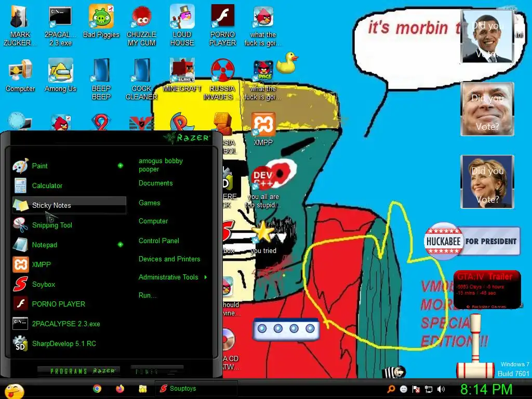Launch Soybox from the start menu
532x399 pixels.
69,284
